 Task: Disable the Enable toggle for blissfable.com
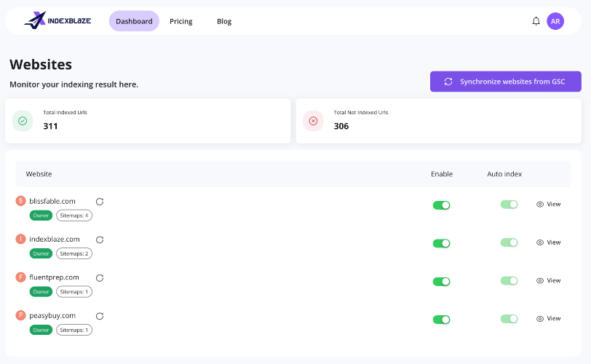coord(441,205)
